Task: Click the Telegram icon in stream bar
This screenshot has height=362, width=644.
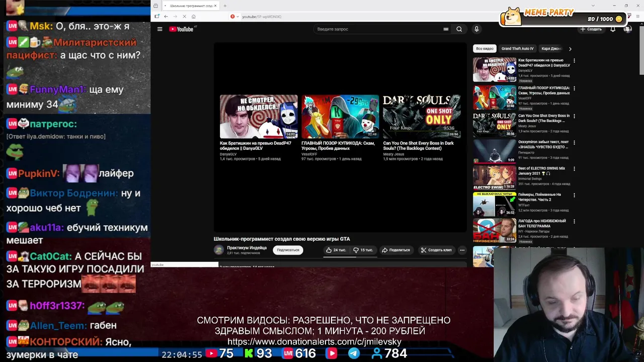Action: (354, 353)
